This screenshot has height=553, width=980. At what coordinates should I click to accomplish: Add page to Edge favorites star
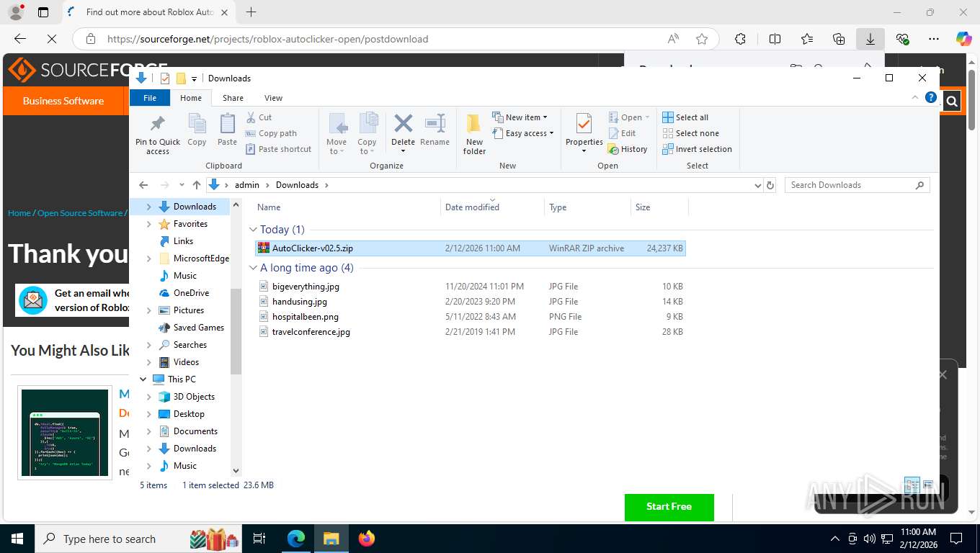coord(701,39)
